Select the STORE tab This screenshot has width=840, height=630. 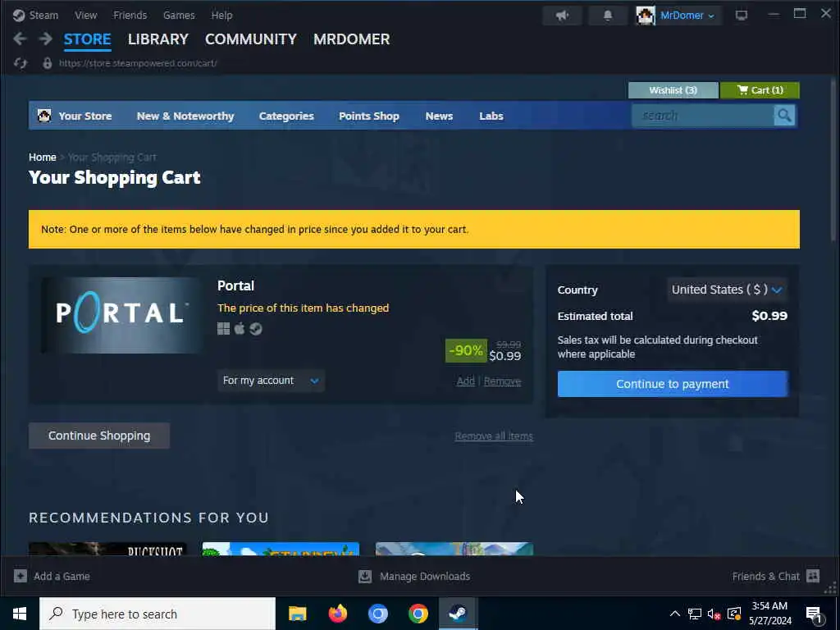coord(87,39)
